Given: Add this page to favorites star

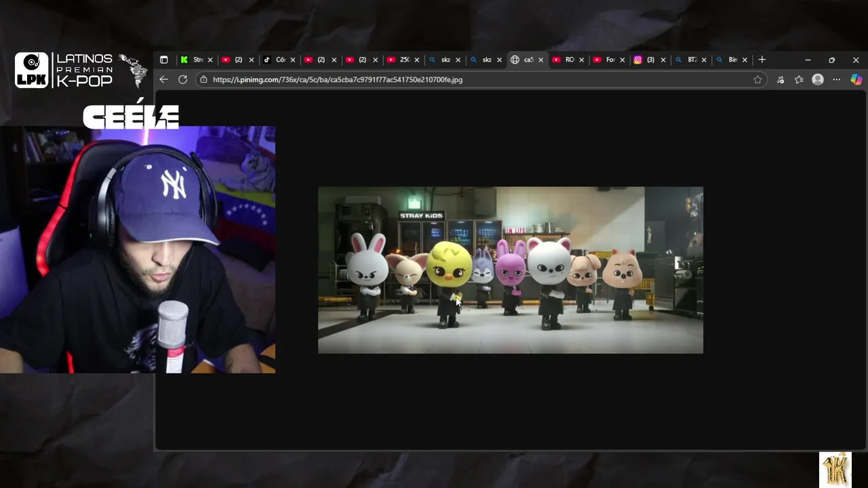Looking at the screenshot, I should (x=757, y=79).
